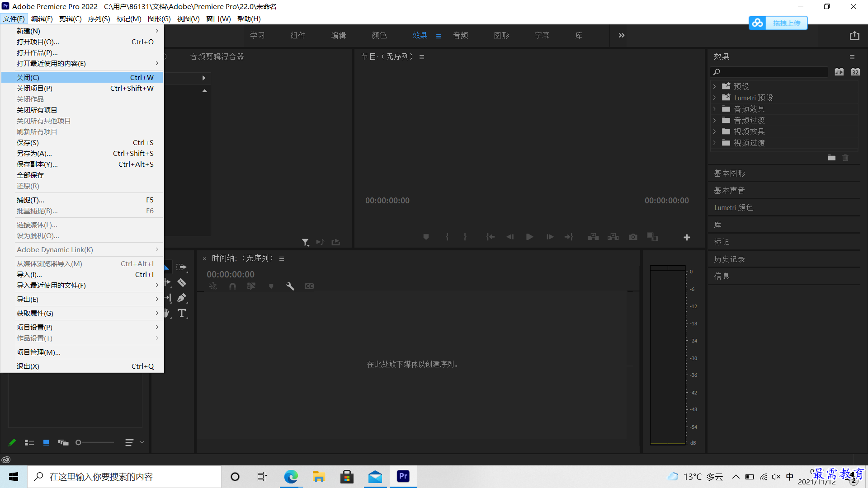Toggle Snap in the Timeline
This screenshot has height=488, width=868.
[x=232, y=286]
